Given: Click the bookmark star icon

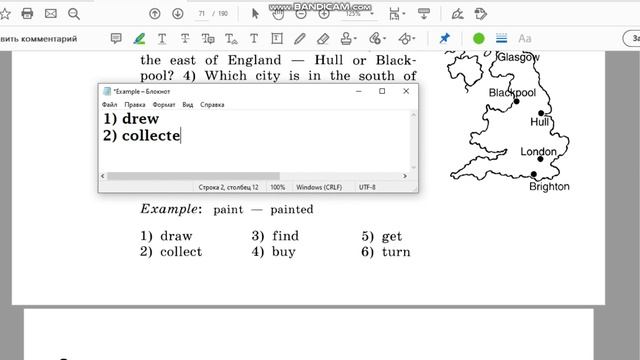Looking at the screenshot, I should [4, 14].
